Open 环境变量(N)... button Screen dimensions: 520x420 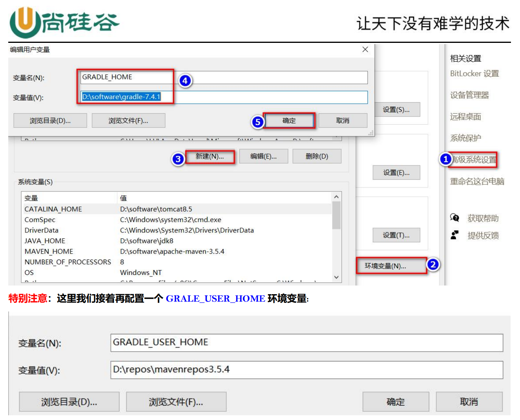click(391, 265)
